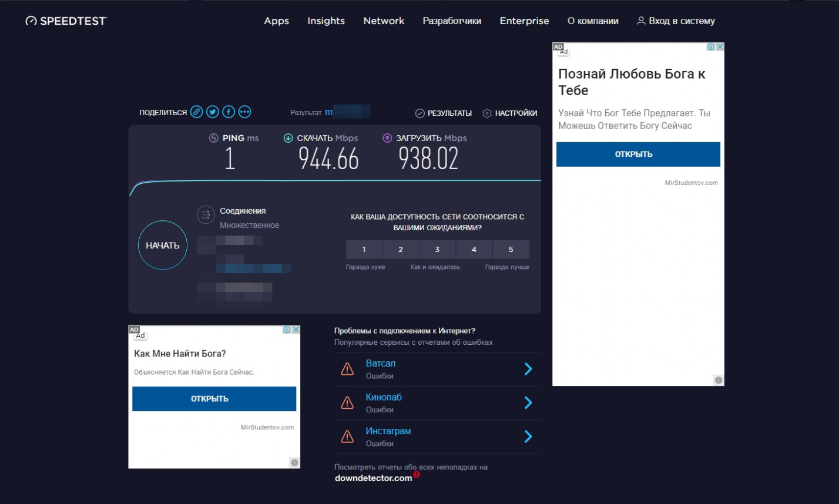Click the MirStudentov.com text in right ad
Screen dimensions: 839x504
tap(692, 183)
